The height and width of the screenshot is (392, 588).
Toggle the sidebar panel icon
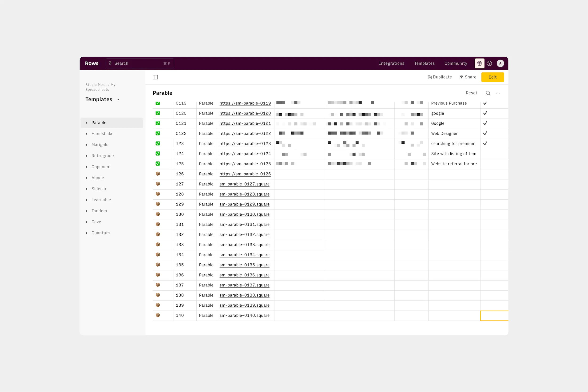click(x=155, y=77)
